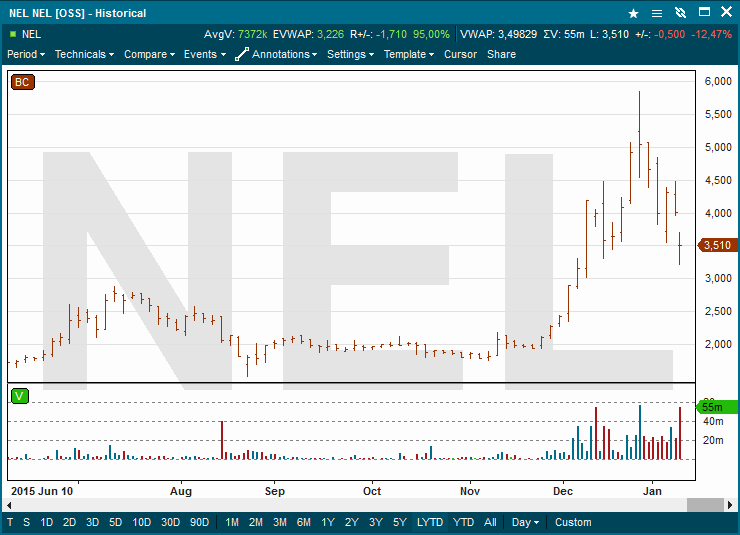Maximize the chart window
Image resolution: width=740 pixels, height=535 pixels.
[704, 12]
